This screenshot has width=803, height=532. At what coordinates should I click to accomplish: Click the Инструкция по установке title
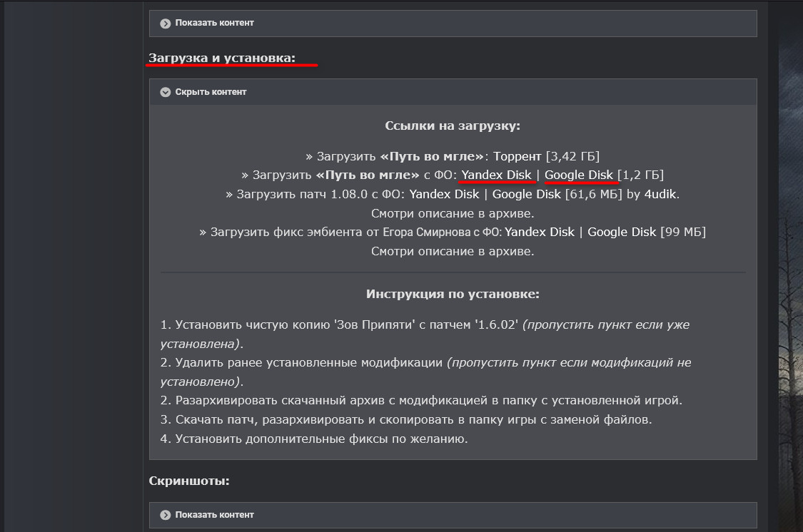[453, 294]
